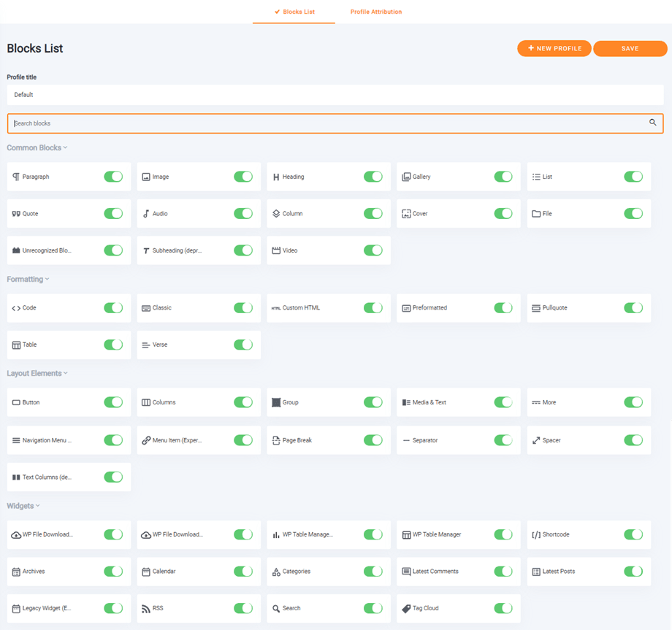672x630 pixels.
Task: Click the "Page Break" block label
Action: tap(297, 440)
